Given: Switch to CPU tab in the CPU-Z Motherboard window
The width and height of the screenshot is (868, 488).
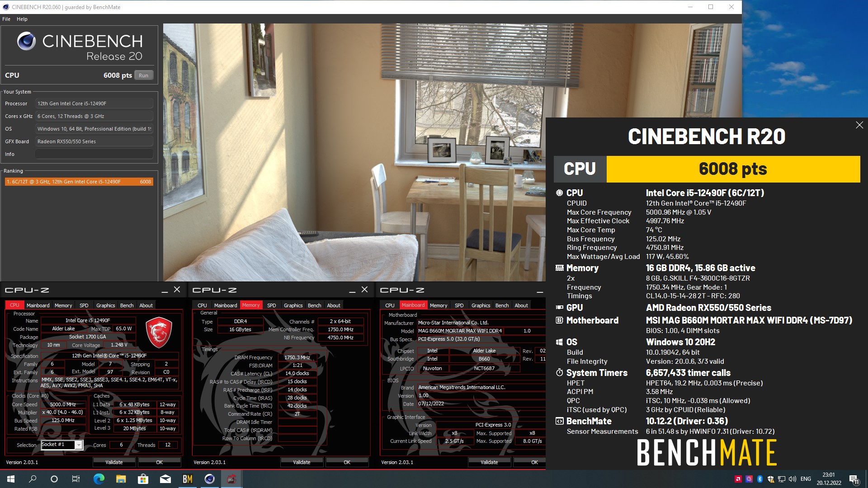Looking at the screenshot, I should click(390, 305).
